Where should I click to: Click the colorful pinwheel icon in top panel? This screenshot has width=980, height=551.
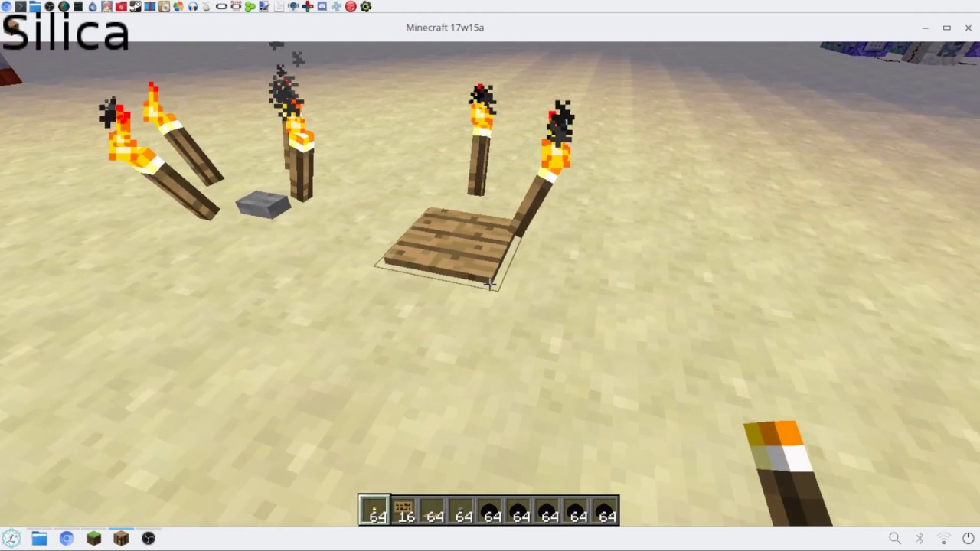[x=178, y=6]
